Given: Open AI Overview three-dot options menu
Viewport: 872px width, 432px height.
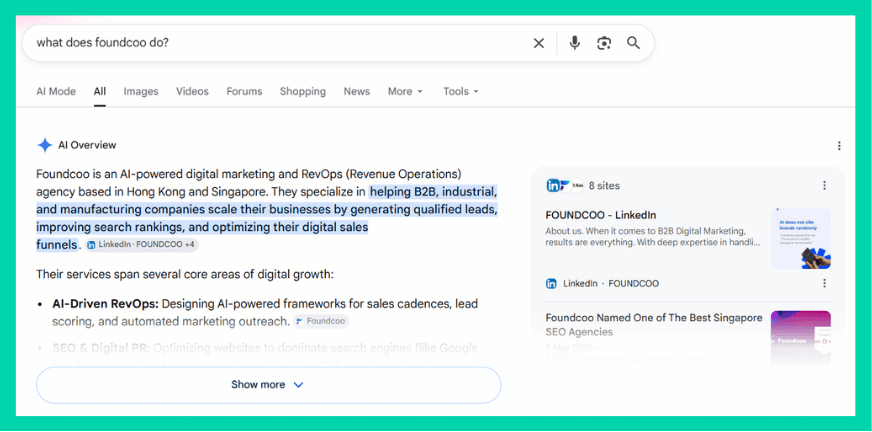Looking at the screenshot, I should pyautogui.click(x=839, y=146).
